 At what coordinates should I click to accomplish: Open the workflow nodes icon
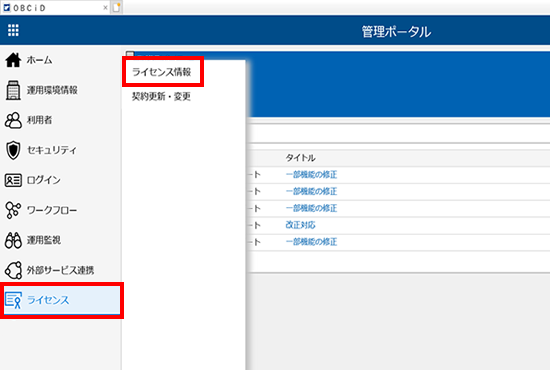pyautogui.click(x=13, y=210)
